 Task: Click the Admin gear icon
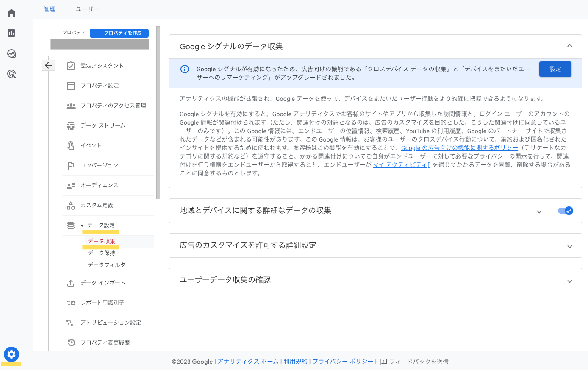coord(11,354)
